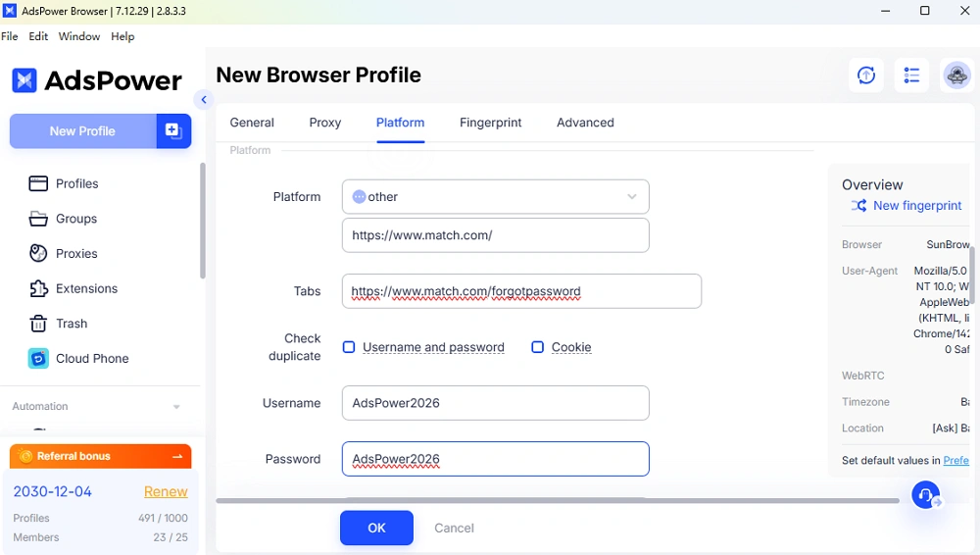Tick the Cookie duplicate checkbox
Image resolution: width=980 pixels, height=555 pixels.
[x=537, y=347]
